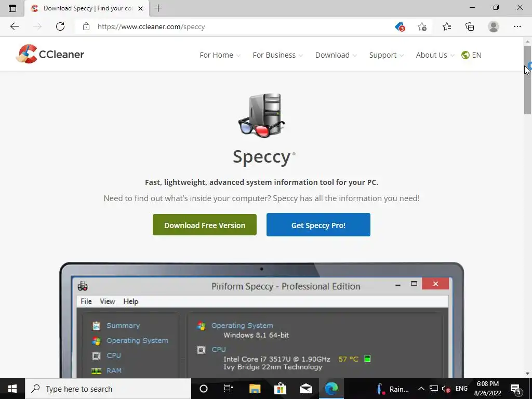Click the ENG input language indicator
This screenshot has width=532, height=399.
click(461, 389)
